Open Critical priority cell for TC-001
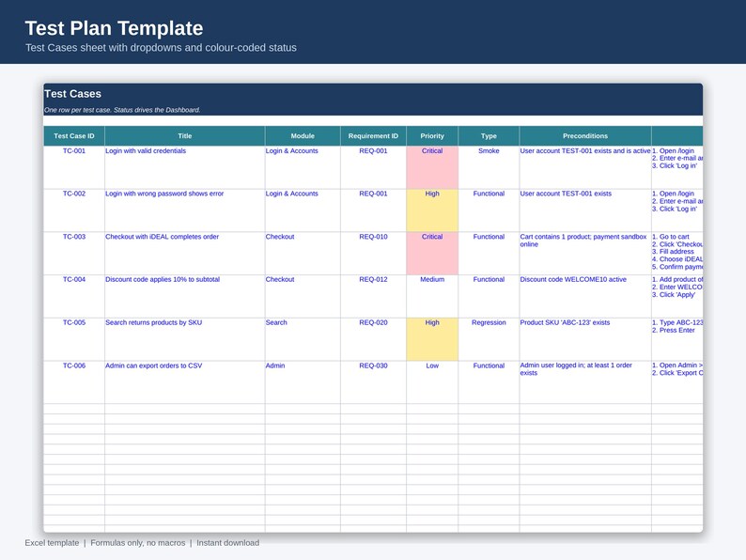746x560 pixels. coord(432,167)
